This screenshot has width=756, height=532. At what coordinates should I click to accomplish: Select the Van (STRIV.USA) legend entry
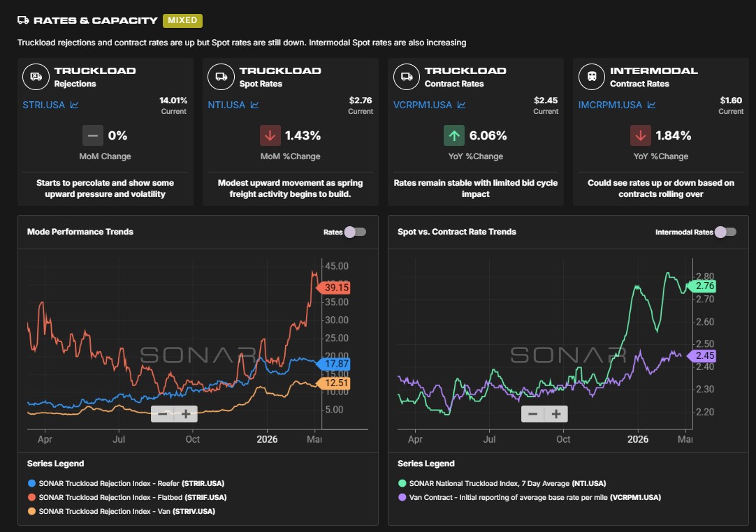tap(122, 511)
